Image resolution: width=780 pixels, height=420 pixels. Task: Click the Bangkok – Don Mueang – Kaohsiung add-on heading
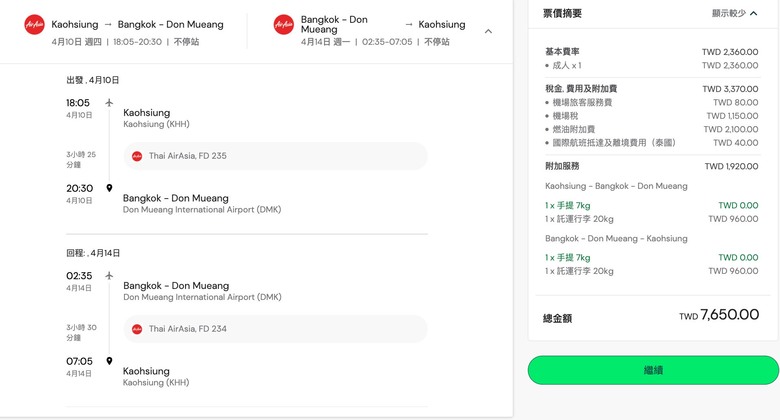(x=616, y=238)
